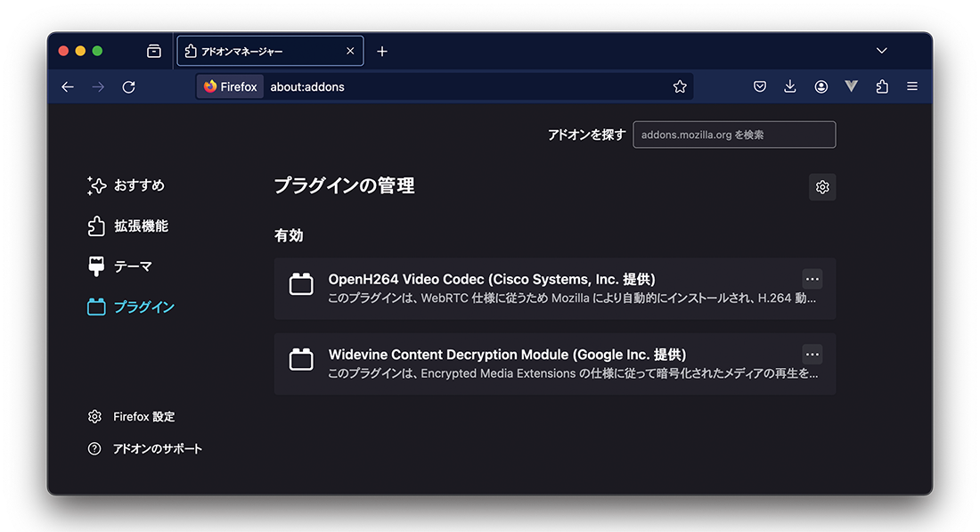The image size is (980, 532).
Task: Open the Downloads panel icon
Action: (790, 86)
